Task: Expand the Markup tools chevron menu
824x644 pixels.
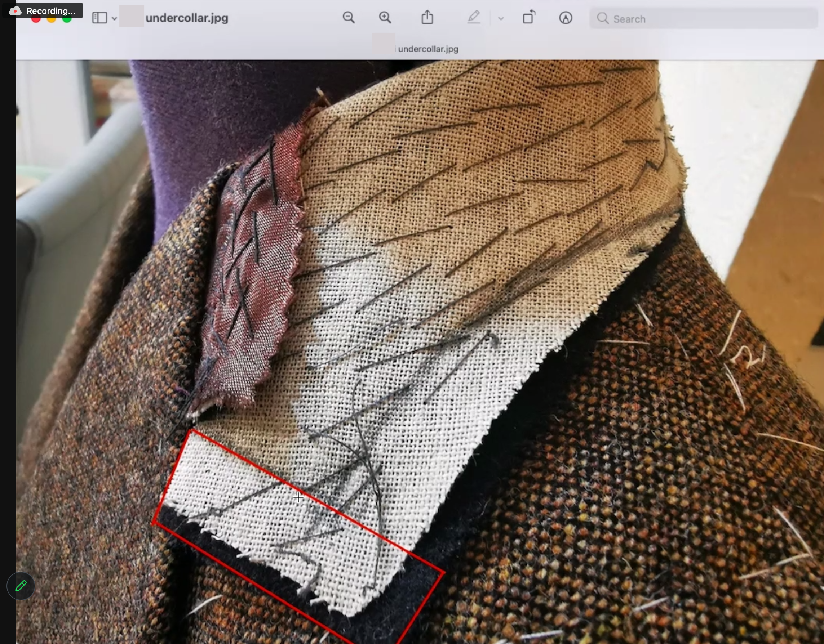Action: tap(501, 18)
